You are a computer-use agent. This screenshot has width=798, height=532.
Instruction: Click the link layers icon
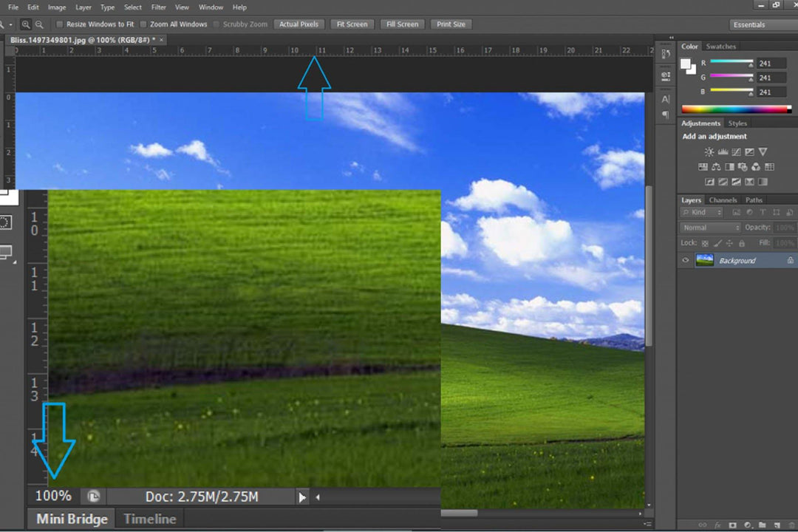coord(703,525)
